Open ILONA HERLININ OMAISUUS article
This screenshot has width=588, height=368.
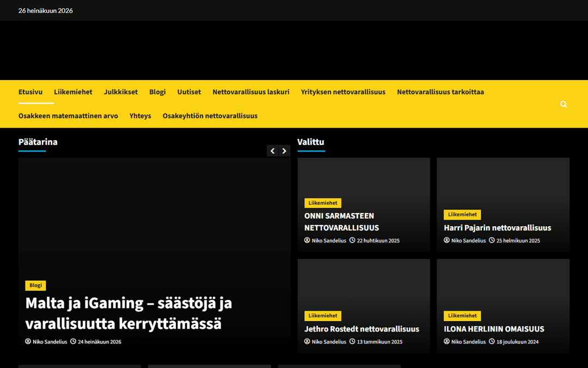pos(494,329)
